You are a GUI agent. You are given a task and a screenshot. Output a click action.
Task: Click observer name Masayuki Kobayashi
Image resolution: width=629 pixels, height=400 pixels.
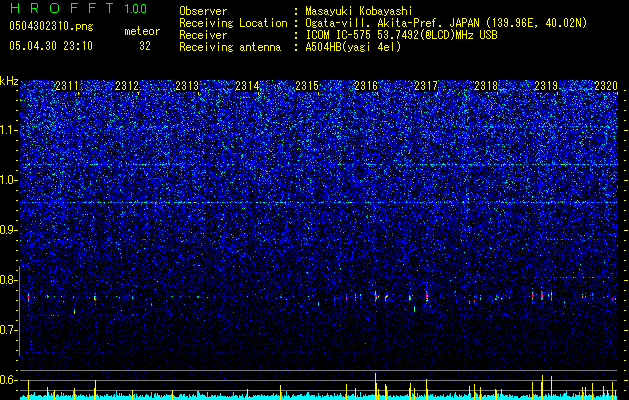(x=359, y=11)
